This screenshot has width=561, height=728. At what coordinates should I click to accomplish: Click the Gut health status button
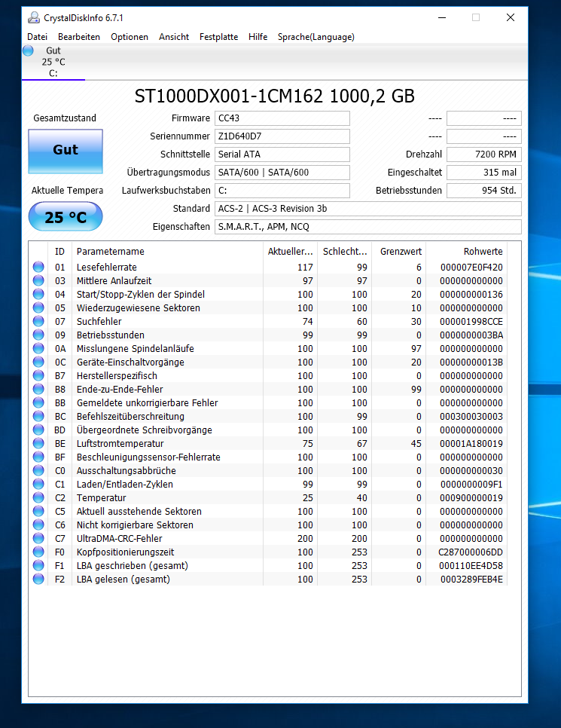point(66,151)
